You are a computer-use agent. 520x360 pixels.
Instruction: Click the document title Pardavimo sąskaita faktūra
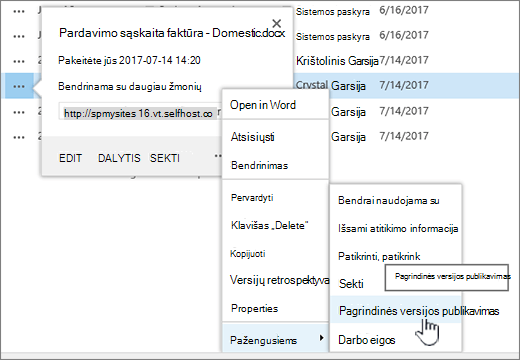(x=172, y=33)
